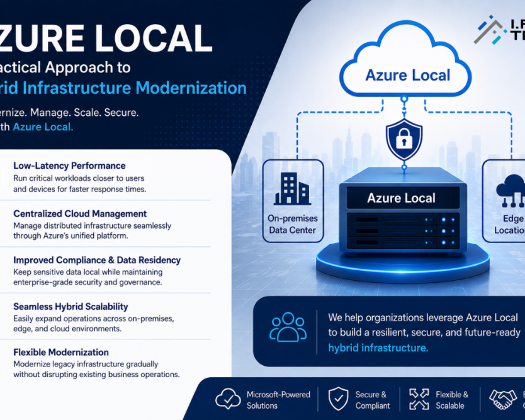This screenshot has height=420, width=525.
Task: Click the Edge Location cloud network icon
Action: click(511, 191)
